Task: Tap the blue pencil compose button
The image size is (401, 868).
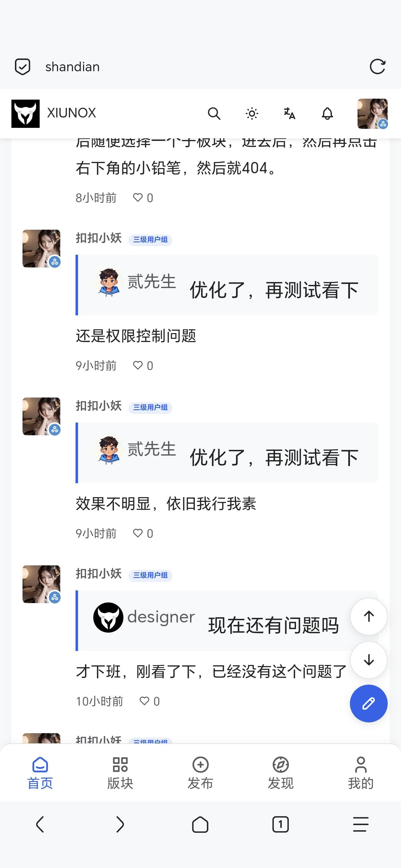Action: (369, 703)
